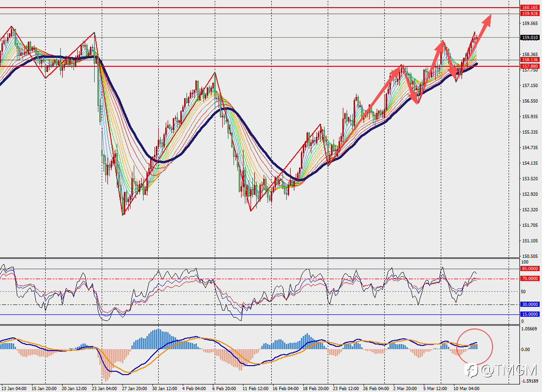Viewport: 542px width, 392px height.
Task: Select the 85.0000 oscillator level tag
Action: point(530,268)
